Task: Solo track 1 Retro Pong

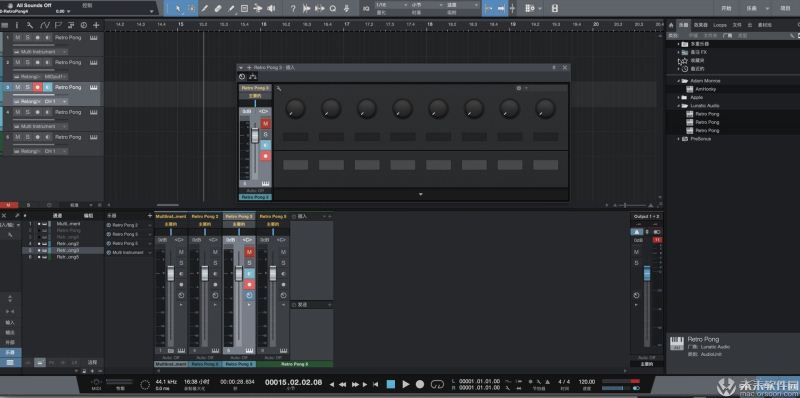Action: [28, 37]
